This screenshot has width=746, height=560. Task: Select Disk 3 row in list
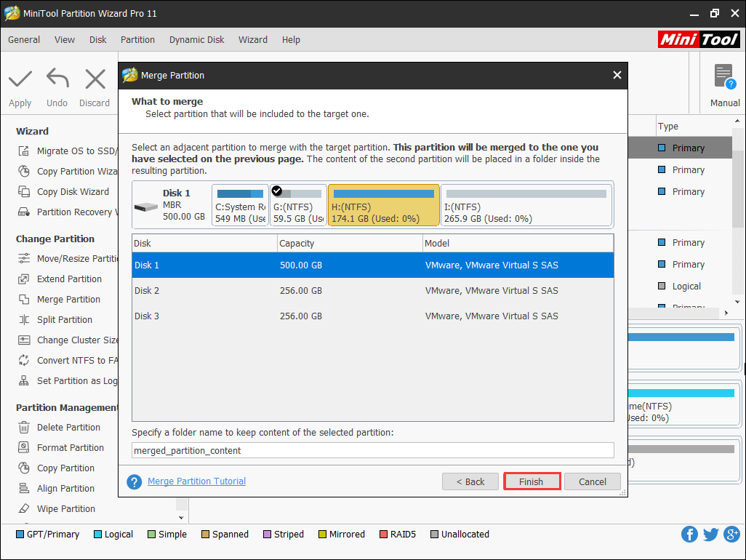coord(373,316)
